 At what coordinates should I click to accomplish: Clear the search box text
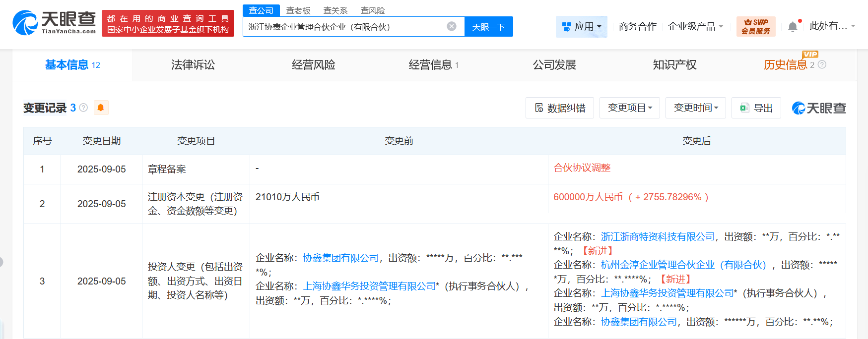point(451,26)
